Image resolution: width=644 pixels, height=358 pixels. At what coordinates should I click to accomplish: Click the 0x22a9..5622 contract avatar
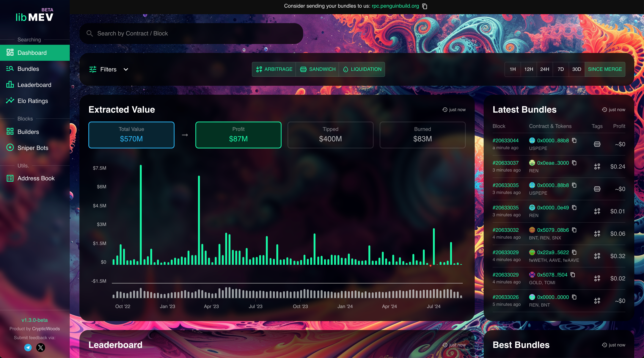click(532, 252)
